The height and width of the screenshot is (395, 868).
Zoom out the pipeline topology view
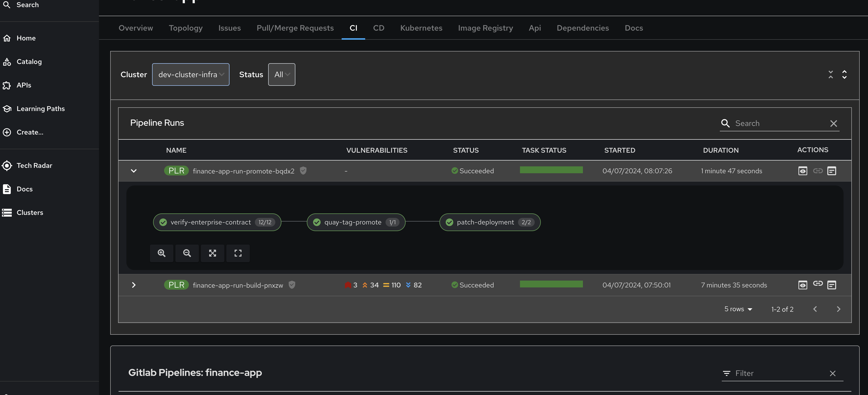[187, 253]
